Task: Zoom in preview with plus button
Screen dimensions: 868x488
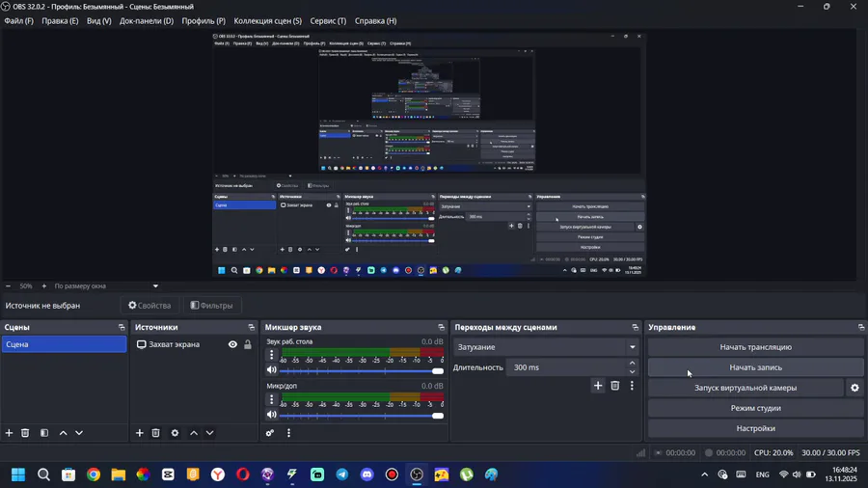Action: point(44,286)
